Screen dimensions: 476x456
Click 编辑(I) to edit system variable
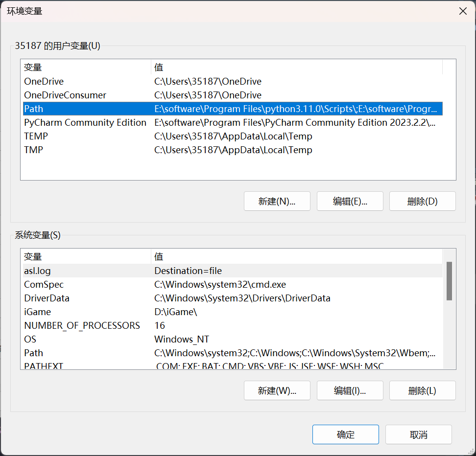(x=350, y=390)
